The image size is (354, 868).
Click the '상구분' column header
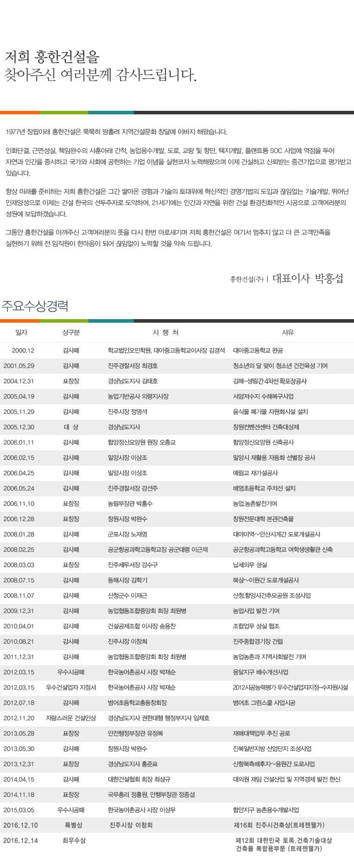[71, 332]
